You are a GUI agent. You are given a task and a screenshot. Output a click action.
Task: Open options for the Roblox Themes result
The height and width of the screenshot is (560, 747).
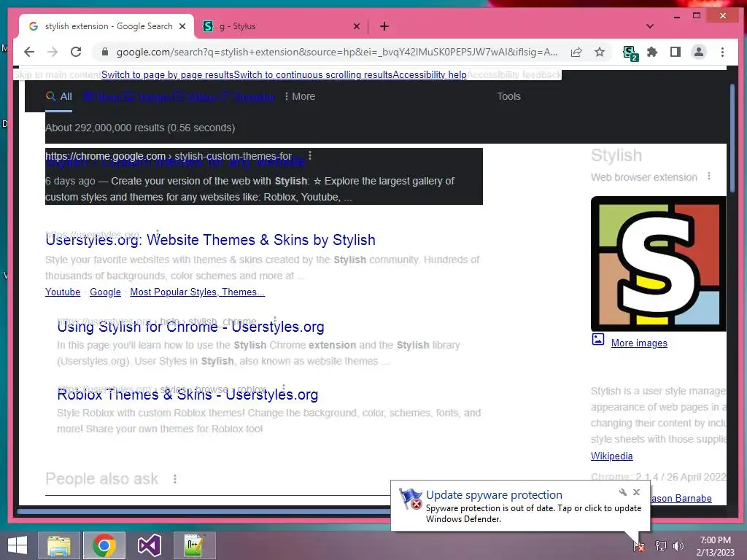coord(284,388)
